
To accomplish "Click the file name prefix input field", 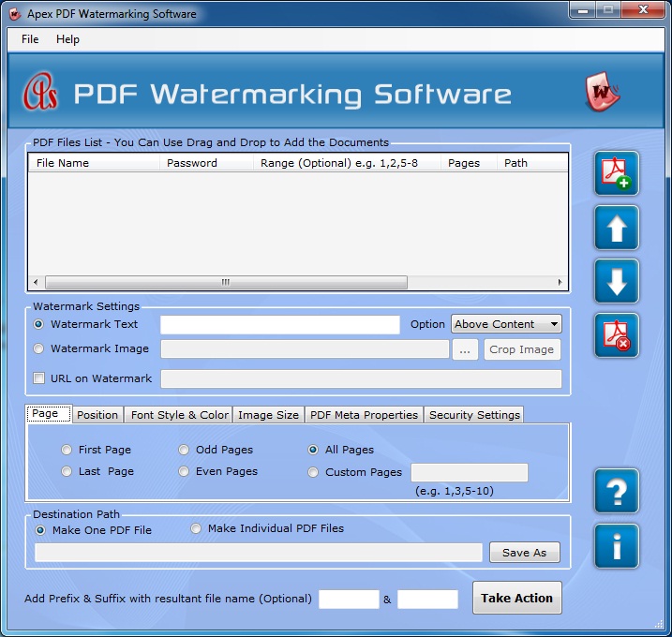I will 349,599.
